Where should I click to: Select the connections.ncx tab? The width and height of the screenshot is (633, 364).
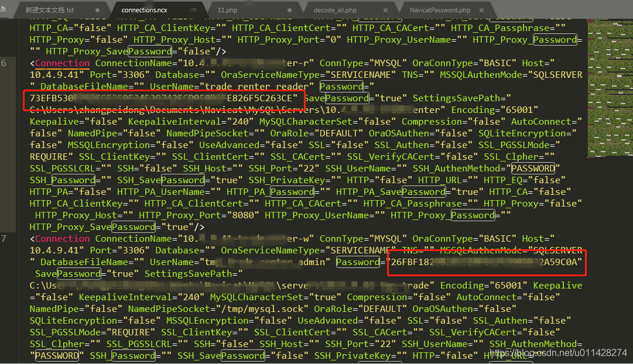coord(144,10)
